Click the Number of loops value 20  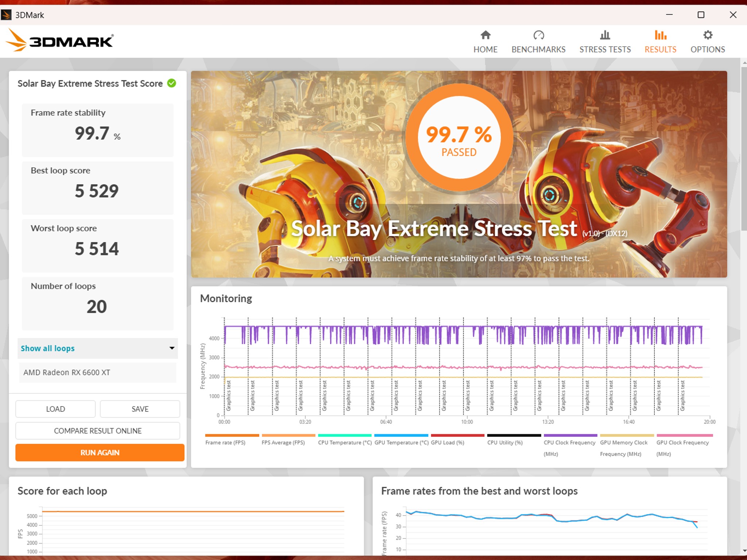click(x=97, y=307)
